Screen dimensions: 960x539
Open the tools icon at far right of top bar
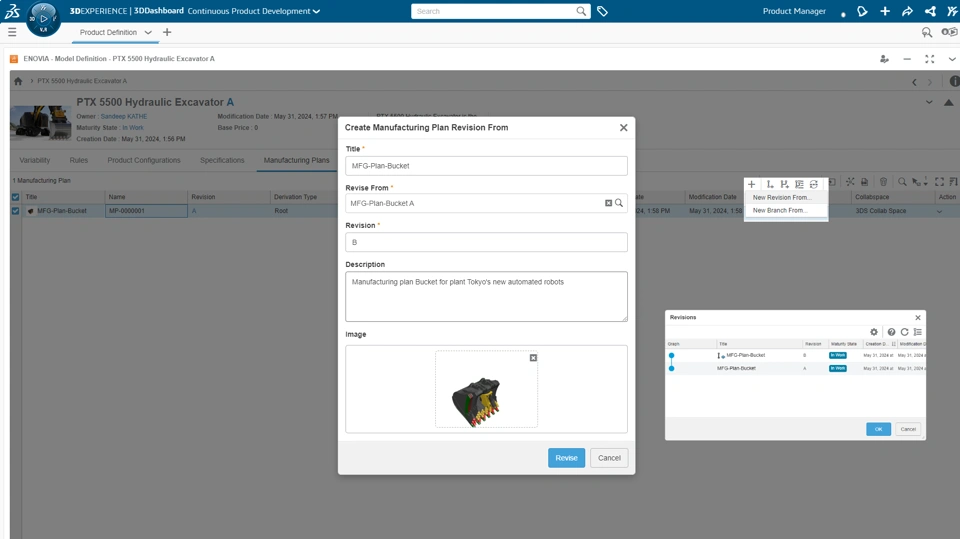click(952, 11)
